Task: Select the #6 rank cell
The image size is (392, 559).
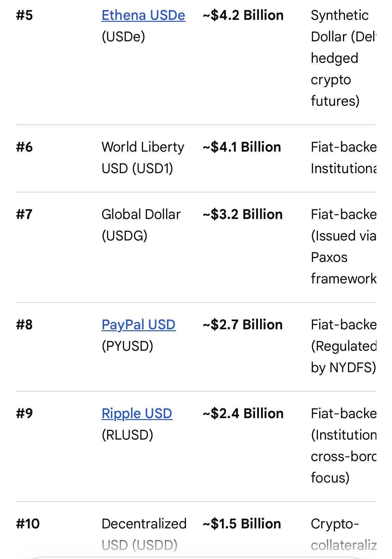Action: (x=24, y=147)
